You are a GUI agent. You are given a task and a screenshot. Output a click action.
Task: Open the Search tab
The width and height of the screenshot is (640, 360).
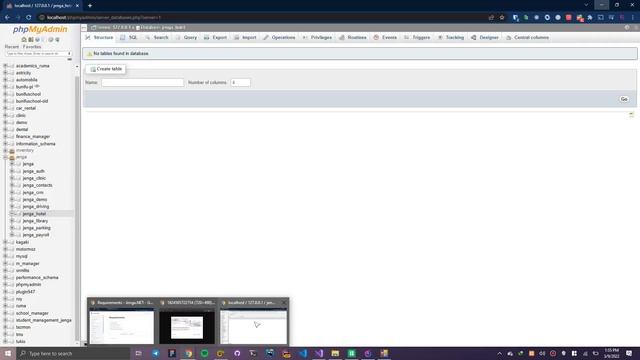(157, 38)
